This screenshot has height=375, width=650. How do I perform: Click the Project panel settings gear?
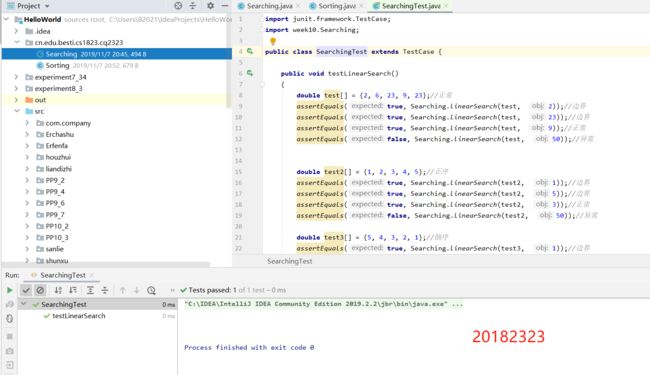coord(210,6)
